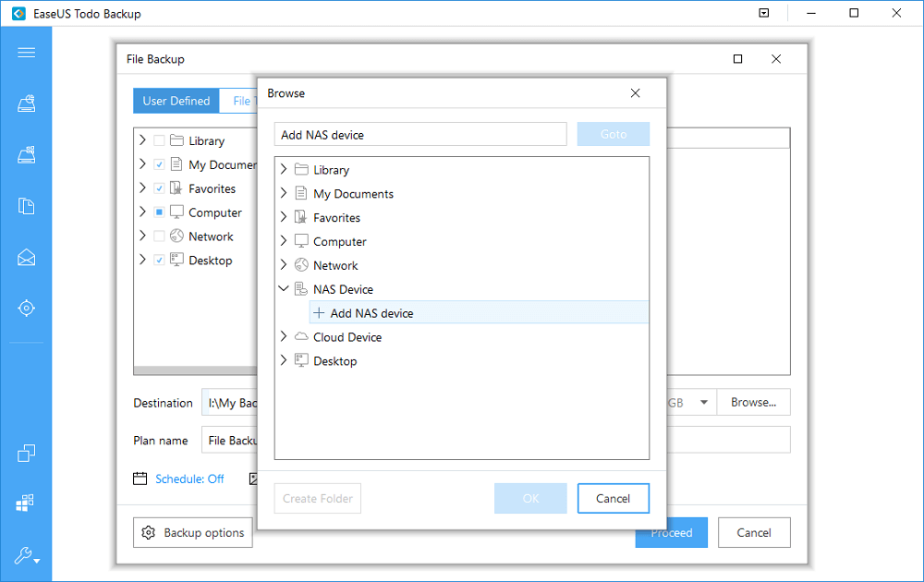Expand the My Documents node in Browse
This screenshot has width=924, height=582.
pyautogui.click(x=284, y=193)
